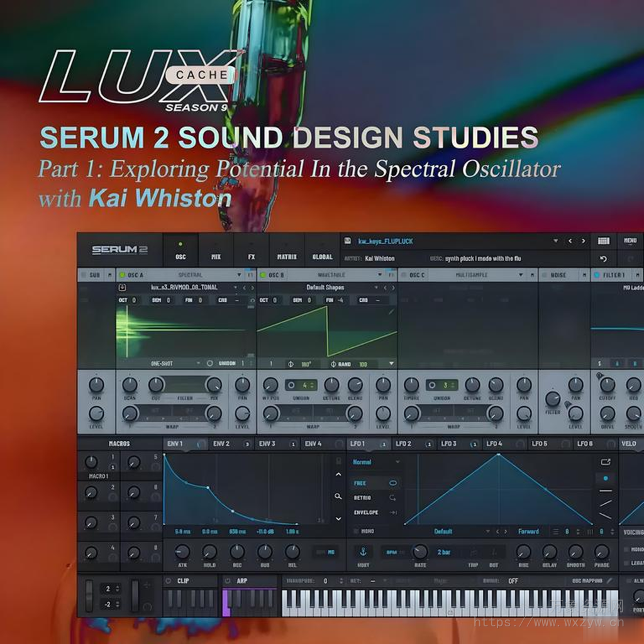Open the ONE-SHOT playback mode dropdown

[162, 362]
